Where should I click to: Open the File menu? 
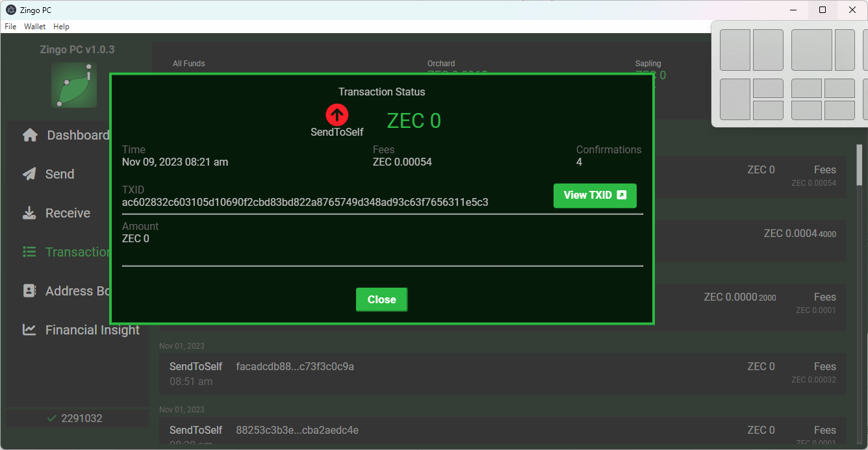tap(10, 27)
